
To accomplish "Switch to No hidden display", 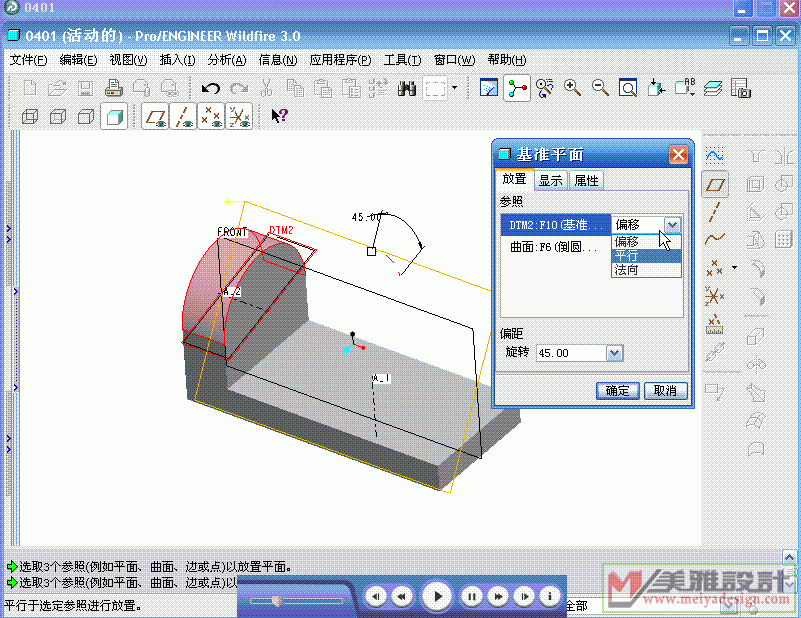I will click(85, 116).
